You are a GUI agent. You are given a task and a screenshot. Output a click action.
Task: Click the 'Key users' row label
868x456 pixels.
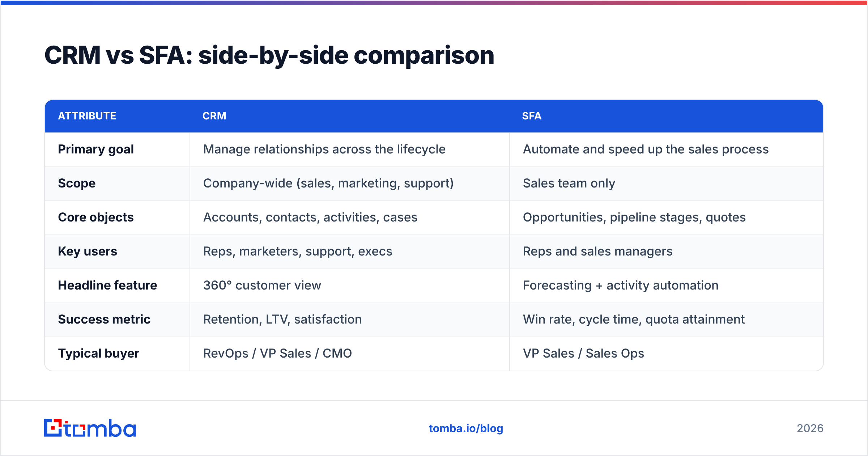coord(88,252)
